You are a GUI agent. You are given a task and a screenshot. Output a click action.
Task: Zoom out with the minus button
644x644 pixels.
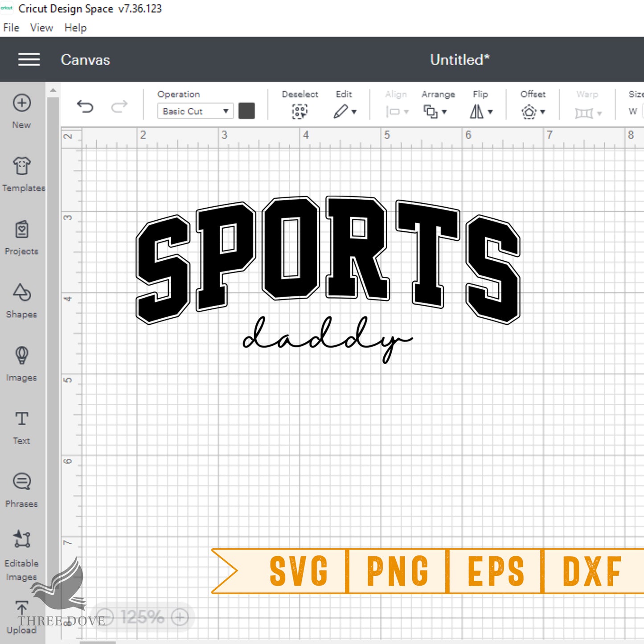105,617
